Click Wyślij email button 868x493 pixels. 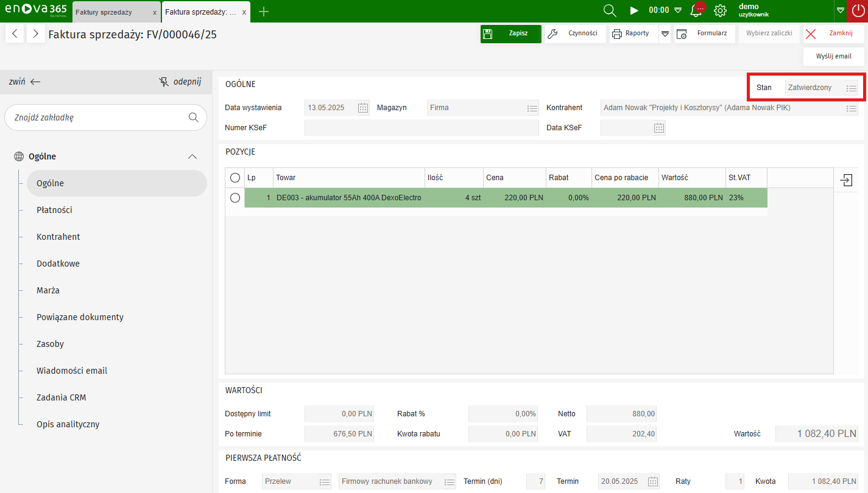(833, 56)
